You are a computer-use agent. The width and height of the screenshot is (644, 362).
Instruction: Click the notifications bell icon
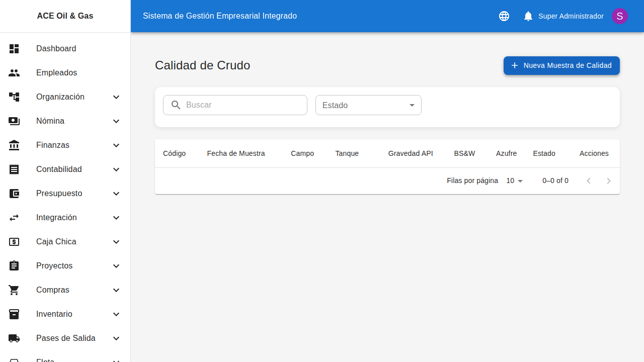click(528, 16)
